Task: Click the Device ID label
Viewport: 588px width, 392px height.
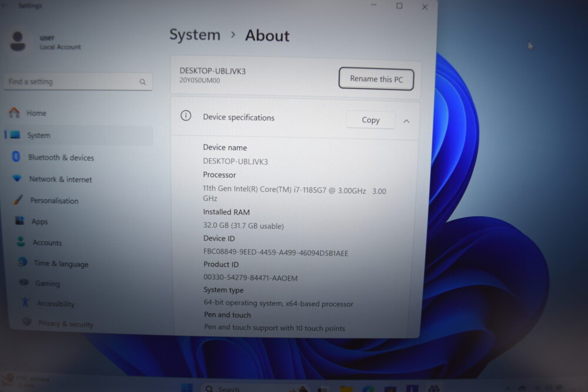Action: 219,239
